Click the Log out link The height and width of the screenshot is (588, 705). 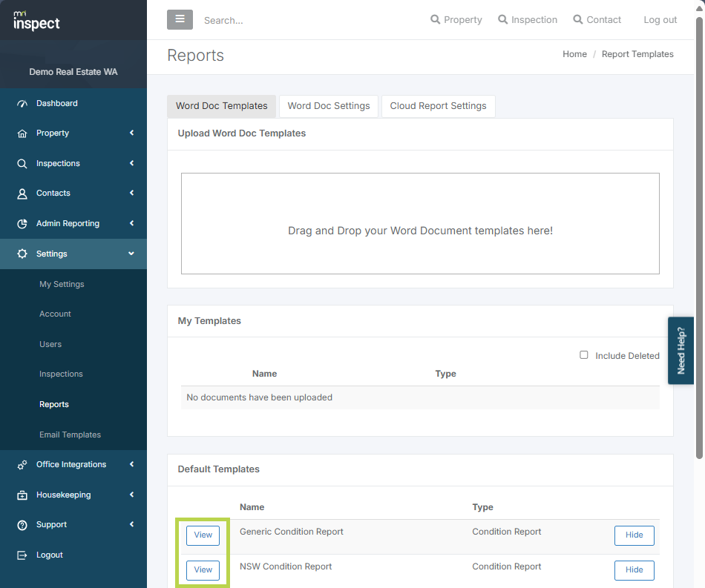(660, 20)
